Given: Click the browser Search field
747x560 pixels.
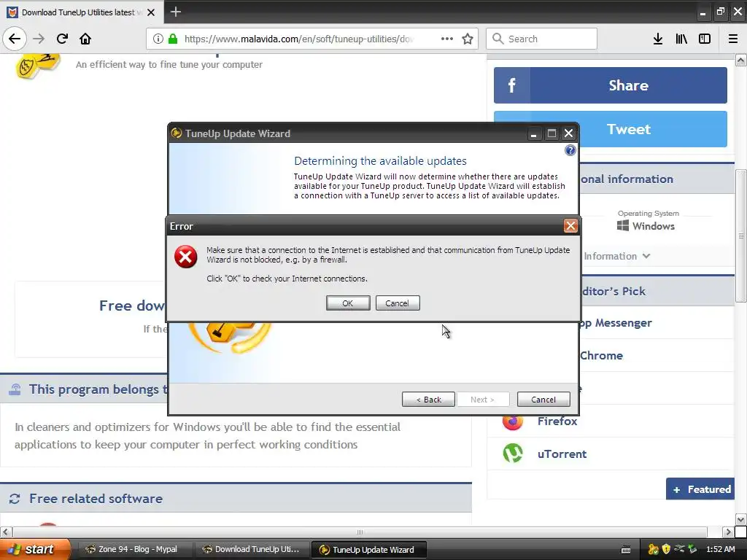Looking at the screenshot, I should click(542, 39).
